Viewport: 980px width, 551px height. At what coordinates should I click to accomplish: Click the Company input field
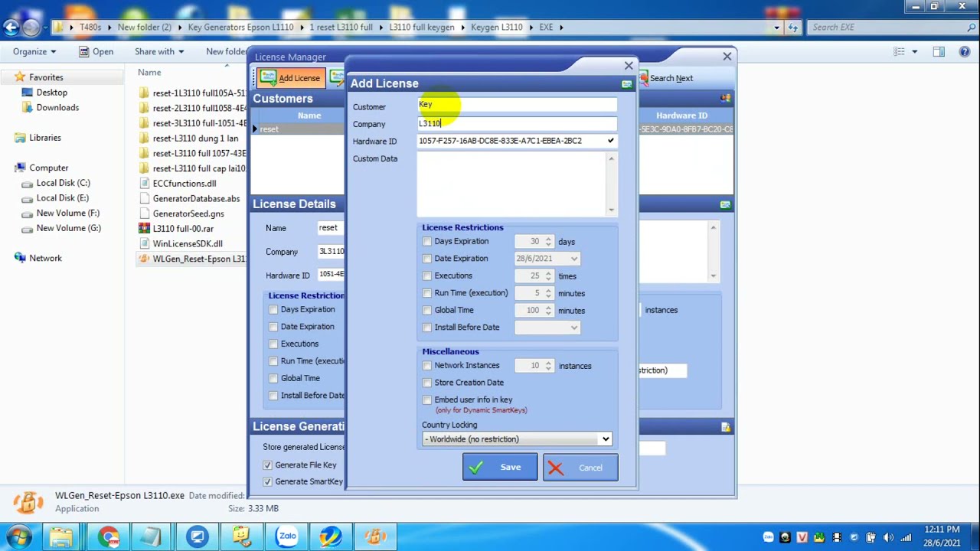(517, 123)
